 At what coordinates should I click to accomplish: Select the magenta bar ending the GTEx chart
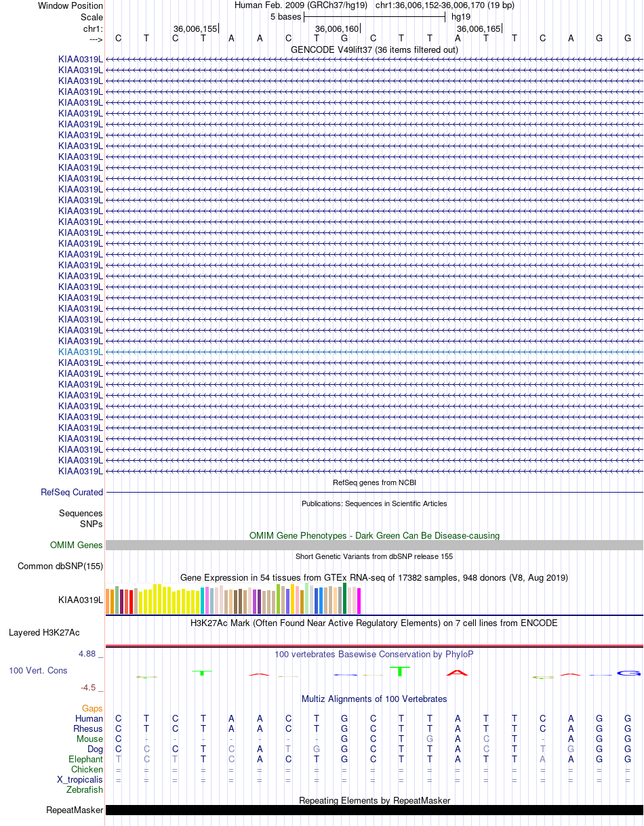coord(359,601)
